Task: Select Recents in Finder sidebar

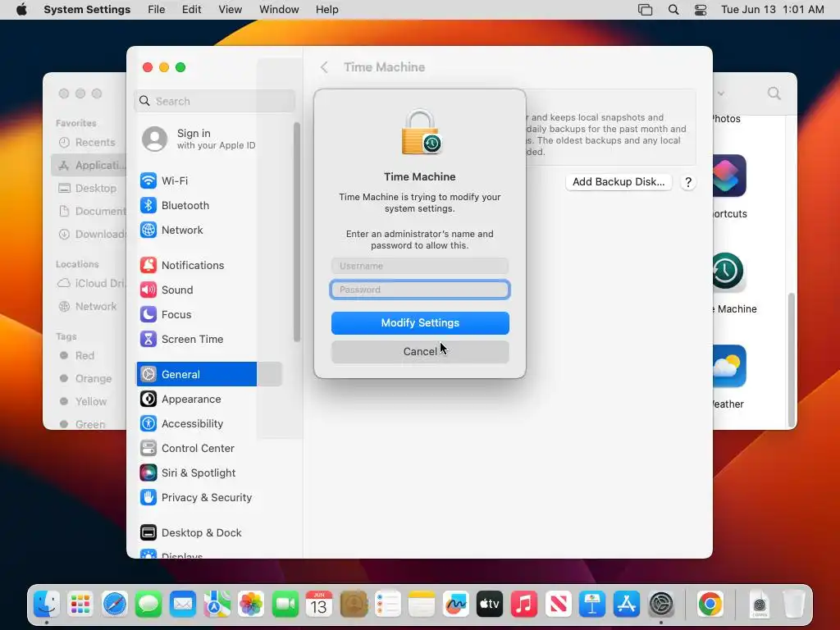Action: click(x=89, y=143)
